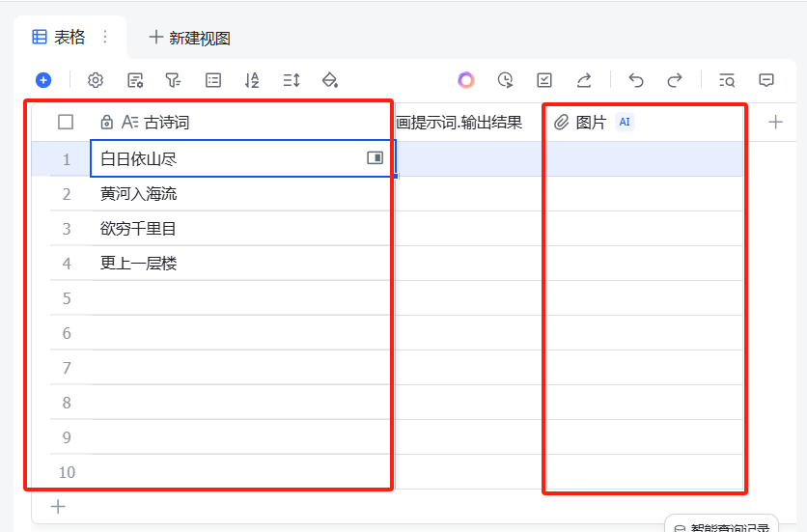
Task: Click the blue add record plus icon
Action: tap(43, 80)
